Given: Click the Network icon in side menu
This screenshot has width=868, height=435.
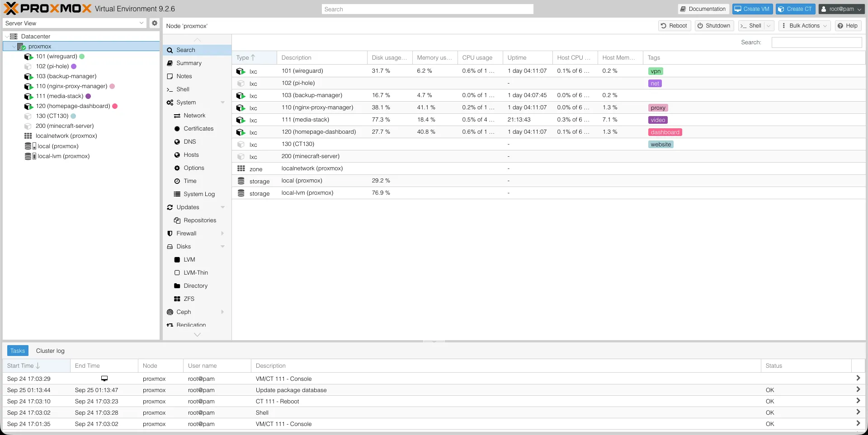Looking at the screenshot, I should [x=177, y=116].
